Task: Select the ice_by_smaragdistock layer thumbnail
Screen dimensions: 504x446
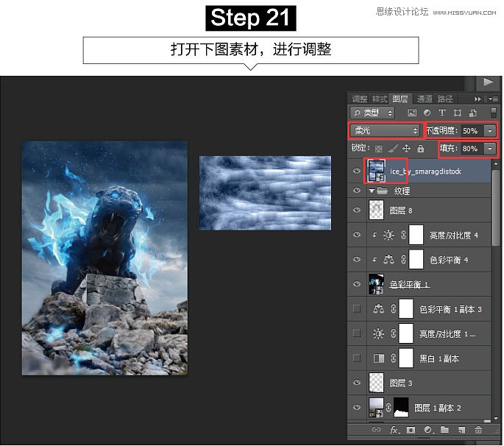Action: [377, 171]
